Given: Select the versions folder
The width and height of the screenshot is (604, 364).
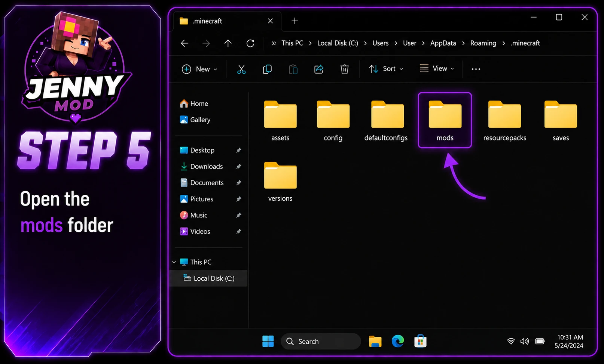Looking at the screenshot, I should pyautogui.click(x=280, y=182).
